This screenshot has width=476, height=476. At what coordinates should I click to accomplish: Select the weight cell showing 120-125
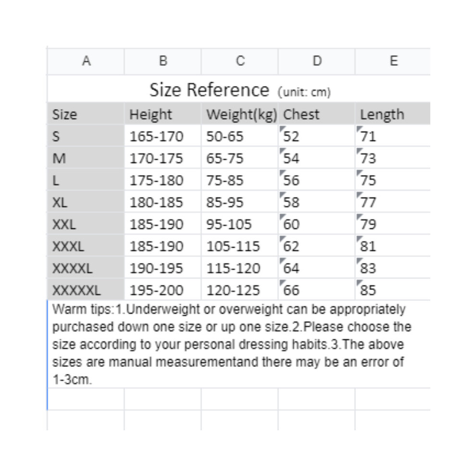pyautogui.click(x=240, y=290)
